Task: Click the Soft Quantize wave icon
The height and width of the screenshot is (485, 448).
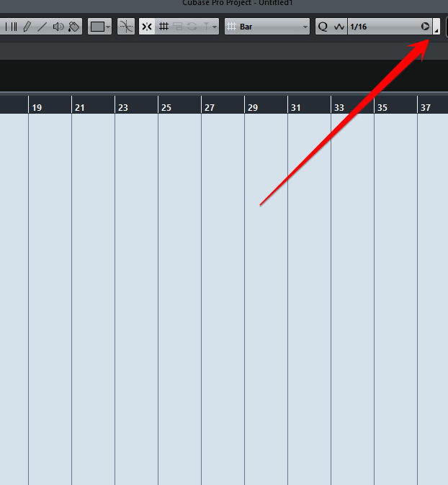Action: (x=339, y=27)
